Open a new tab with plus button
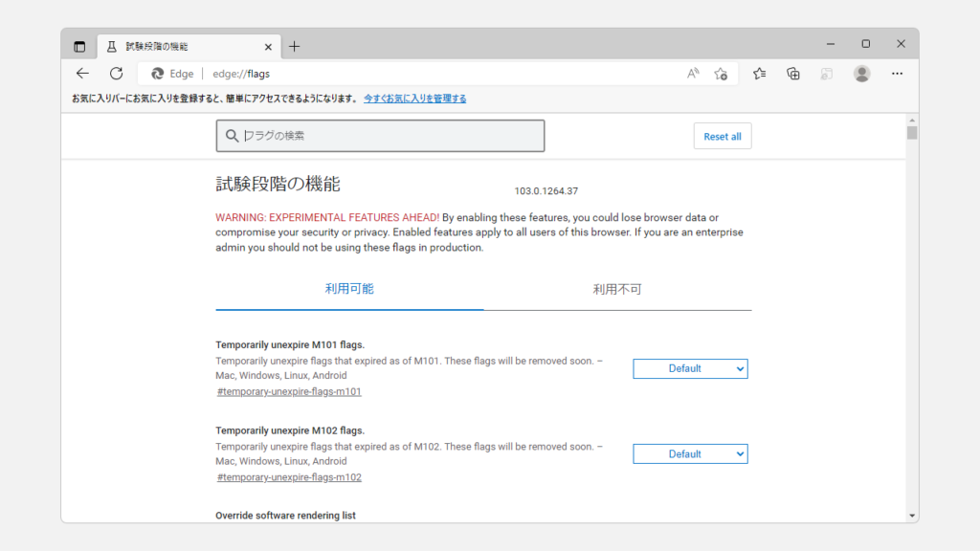This screenshot has width=980, height=551. (x=294, y=46)
